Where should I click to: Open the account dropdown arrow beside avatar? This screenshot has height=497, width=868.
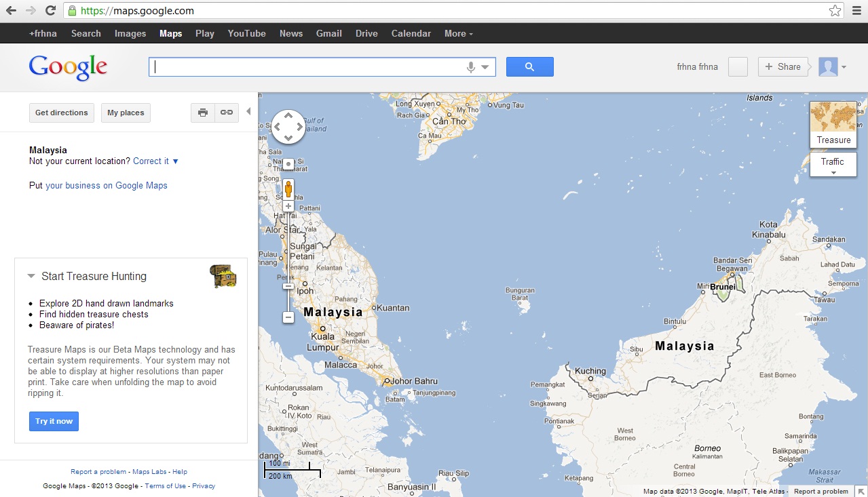844,67
